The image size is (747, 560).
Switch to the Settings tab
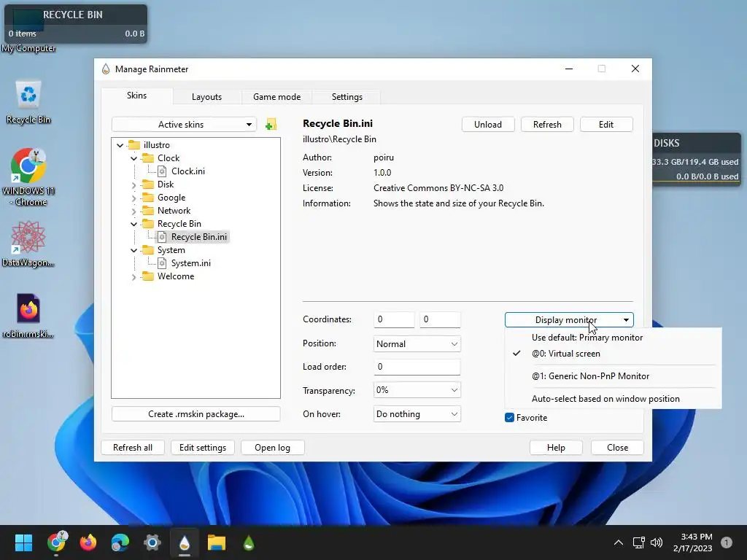pyautogui.click(x=347, y=97)
